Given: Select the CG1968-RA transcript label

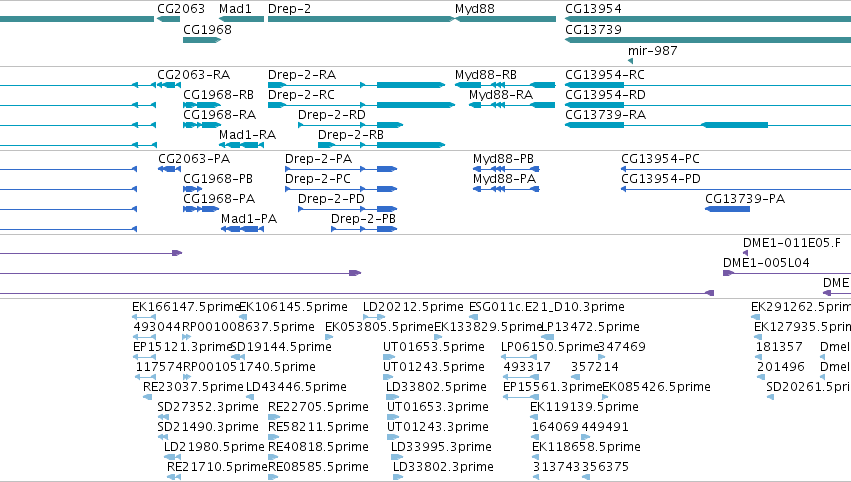Looking at the screenshot, I should click(x=220, y=115).
